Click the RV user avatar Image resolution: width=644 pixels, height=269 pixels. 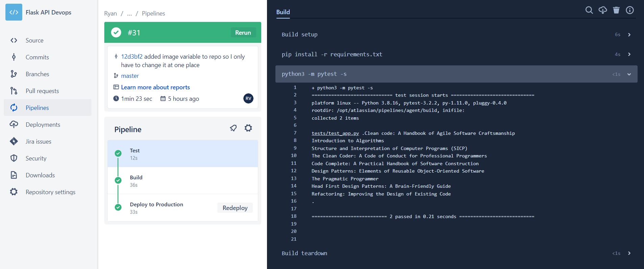(x=248, y=98)
